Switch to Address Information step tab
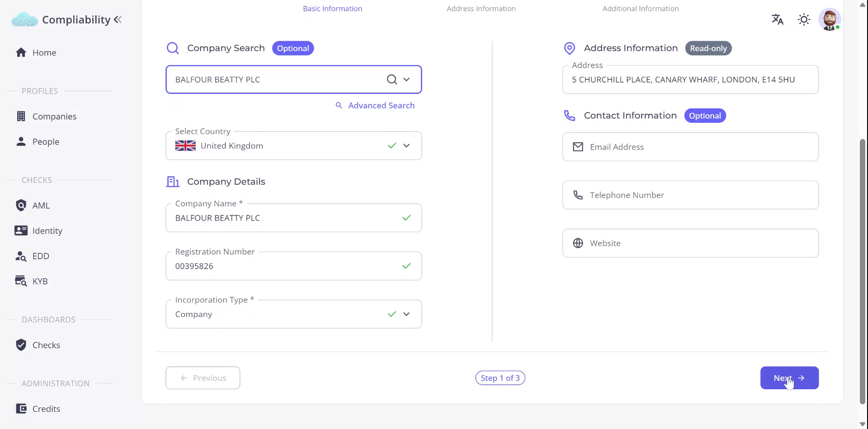 (x=481, y=9)
